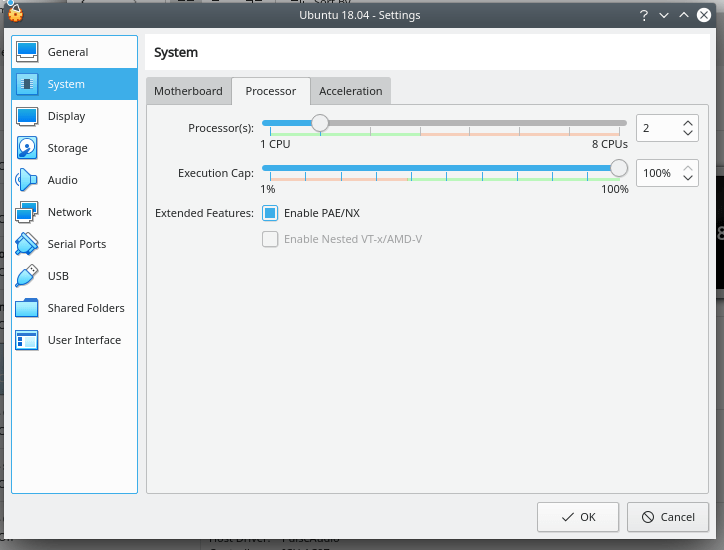This screenshot has width=724, height=550.
Task: Disable the Enable PAE/NX checkbox
Action: (x=270, y=213)
